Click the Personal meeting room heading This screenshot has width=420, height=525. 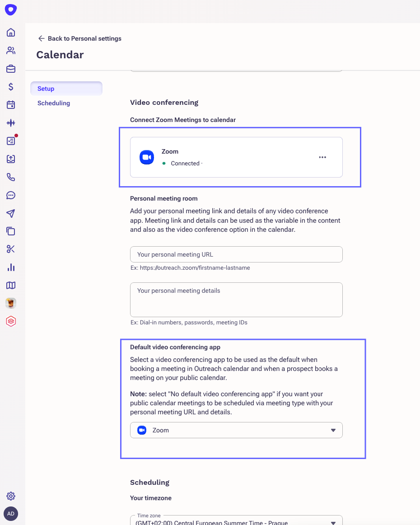tap(163, 198)
